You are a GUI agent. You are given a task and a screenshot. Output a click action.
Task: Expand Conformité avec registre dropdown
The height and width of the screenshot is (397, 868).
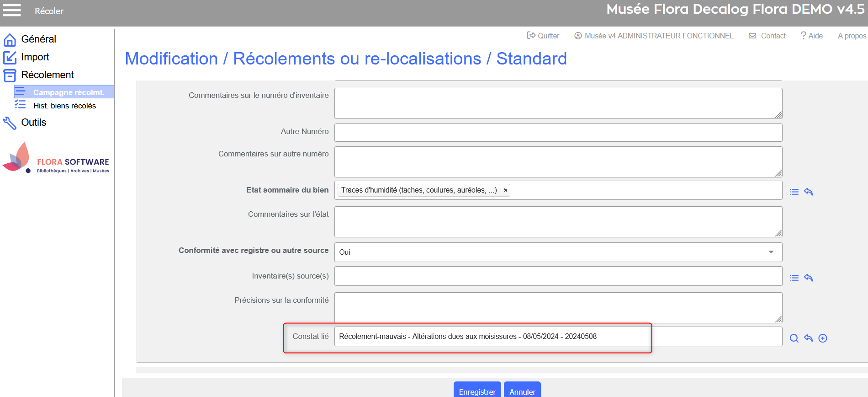click(x=771, y=252)
